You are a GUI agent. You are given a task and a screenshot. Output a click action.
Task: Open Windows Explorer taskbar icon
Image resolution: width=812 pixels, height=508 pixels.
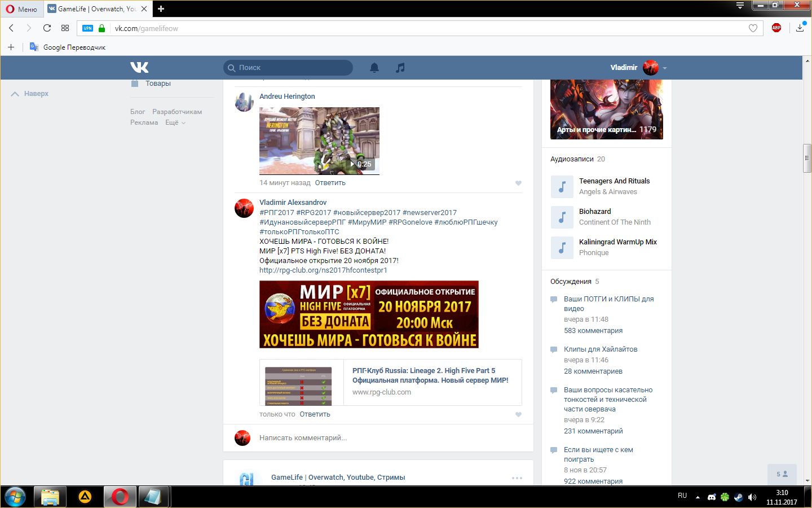pos(50,497)
